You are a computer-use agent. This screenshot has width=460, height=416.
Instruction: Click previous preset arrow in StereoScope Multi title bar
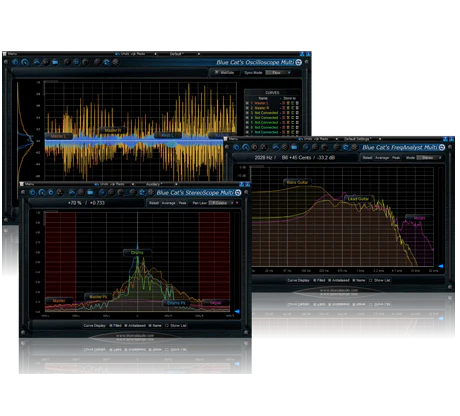click(133, 184)
